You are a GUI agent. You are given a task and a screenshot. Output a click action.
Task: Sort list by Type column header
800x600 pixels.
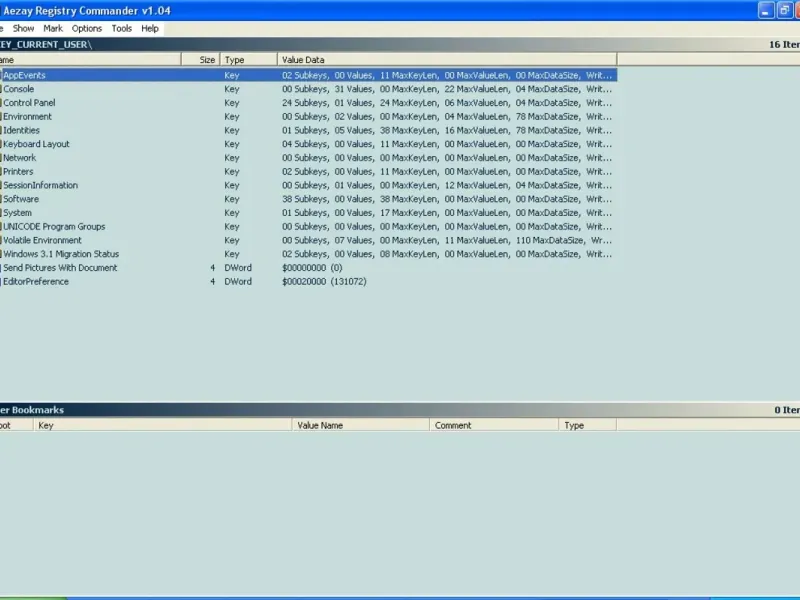(x=249, y=60)
